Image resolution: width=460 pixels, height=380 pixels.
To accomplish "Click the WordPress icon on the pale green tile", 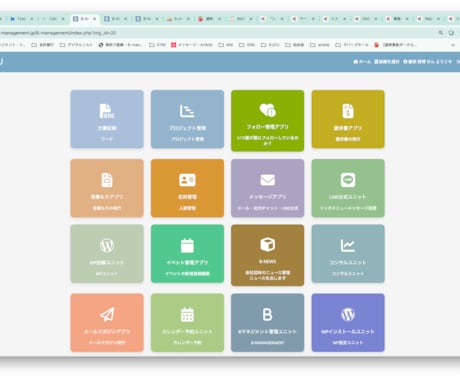I will pos(107,246).
